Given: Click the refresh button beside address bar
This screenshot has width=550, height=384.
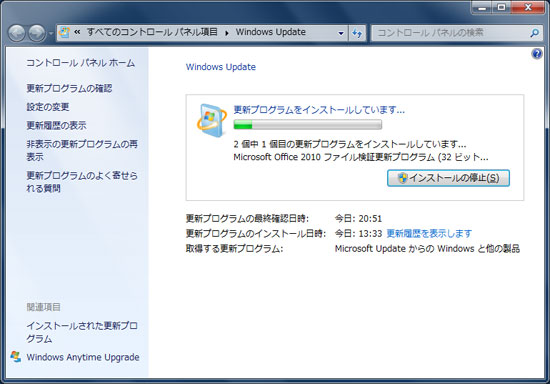Looking at the screenshot, I should coord(357,33).
